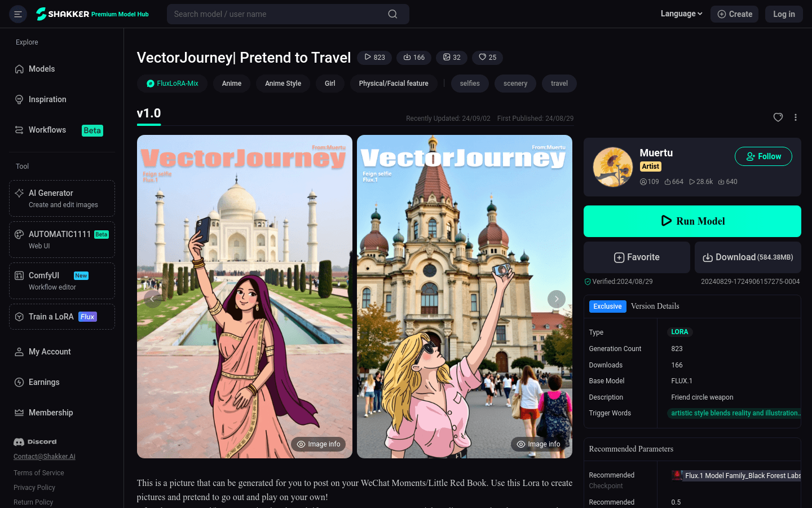The height and width of the screenshot is (508, 812).
Task: Open Models in the sidebar
Action: click(x=62, y=69)
